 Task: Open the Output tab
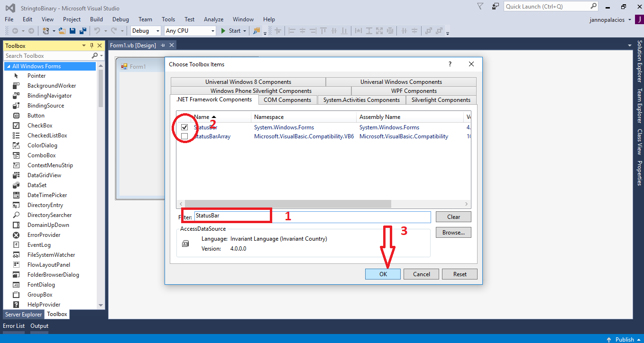(39, 326)
